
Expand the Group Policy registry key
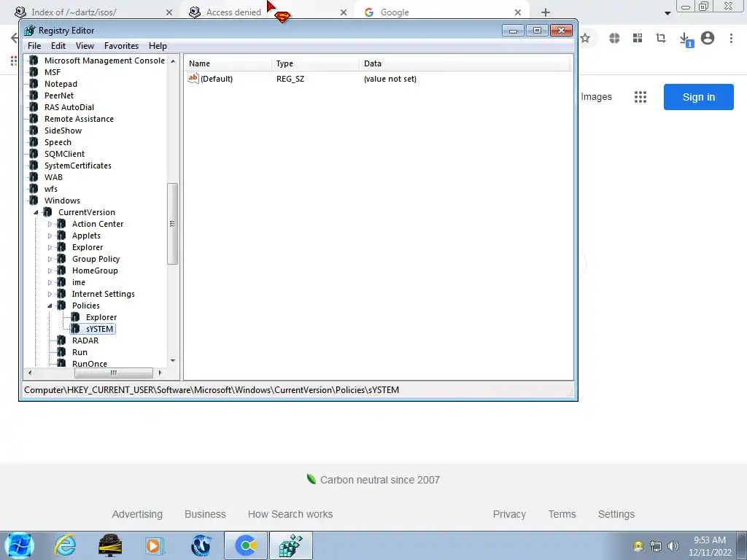pyautogui.click(x=50, y=259)
